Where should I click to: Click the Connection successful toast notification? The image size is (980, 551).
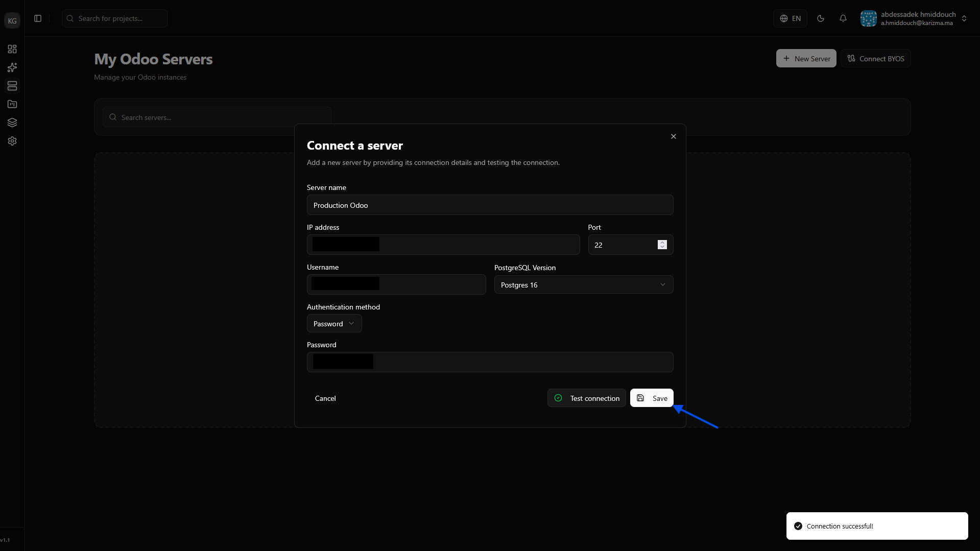click(x=877, y=526)
